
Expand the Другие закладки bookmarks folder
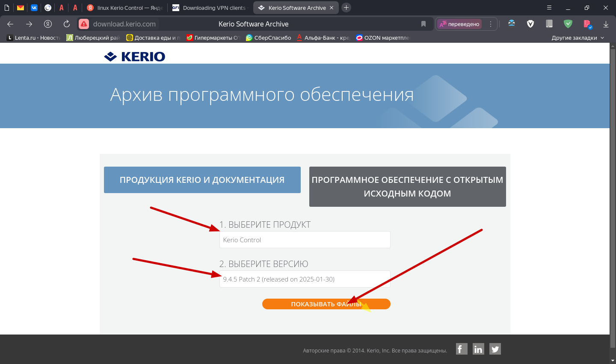(578, 38)
